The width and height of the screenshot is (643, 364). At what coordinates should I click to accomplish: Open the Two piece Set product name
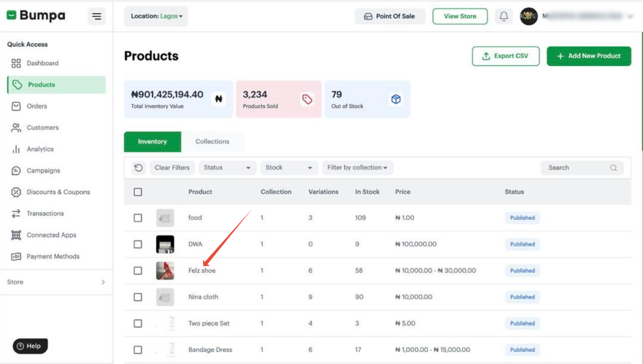pyautogui.click(x=209, y=324)
